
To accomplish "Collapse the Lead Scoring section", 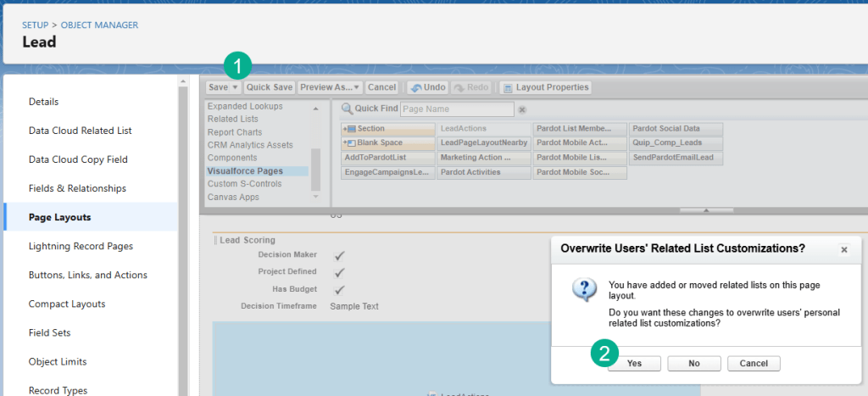I will [214, 241].
